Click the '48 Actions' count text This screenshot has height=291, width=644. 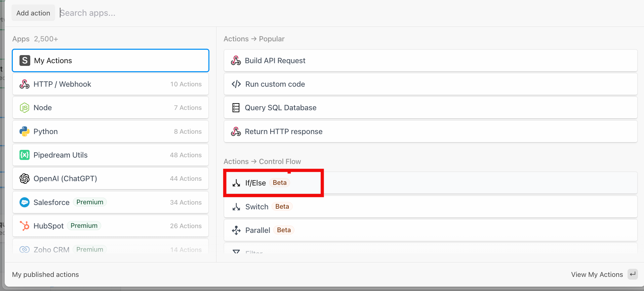pyautogui.click(x=186, y=155)
